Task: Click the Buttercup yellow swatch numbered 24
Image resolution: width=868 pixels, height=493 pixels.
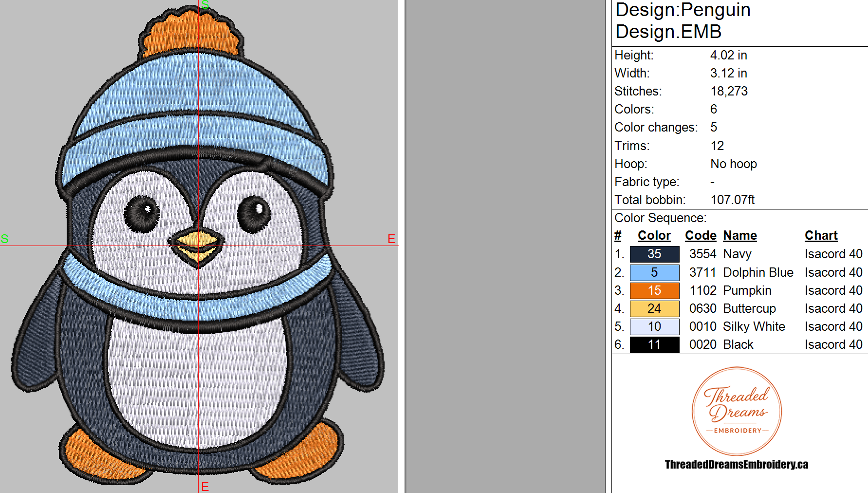Action: (654, 308)
